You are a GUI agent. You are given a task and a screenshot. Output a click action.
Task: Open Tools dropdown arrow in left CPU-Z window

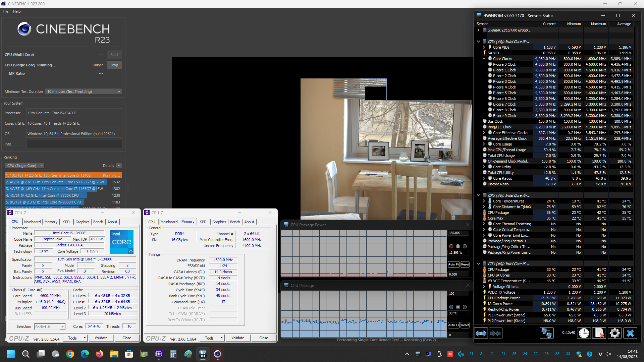coord(85,338)
